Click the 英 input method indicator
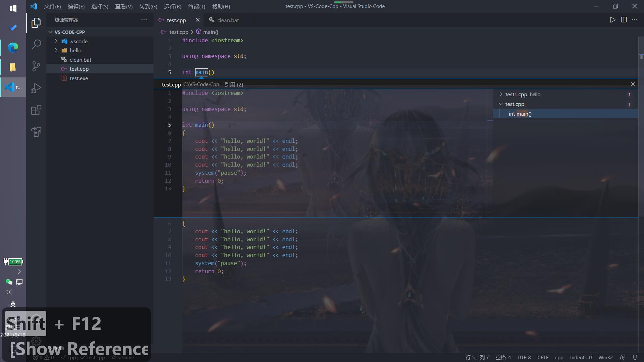The image size is (644, 362). (13, 304)
